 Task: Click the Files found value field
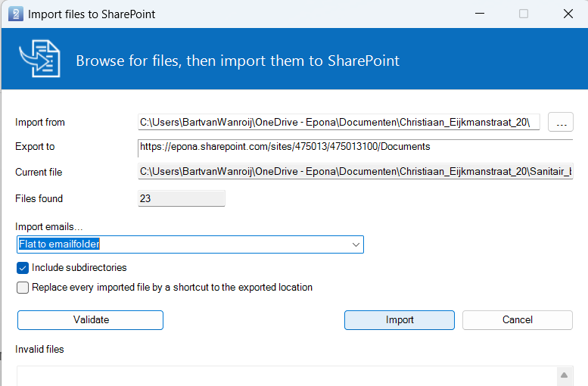(182, 198)
